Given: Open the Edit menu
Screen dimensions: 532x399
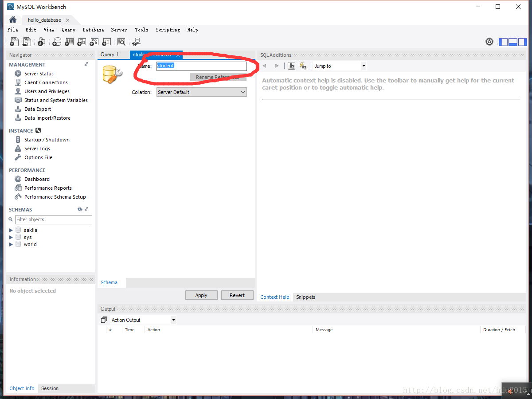Looking at the screenshot, I should pos(31,30).
